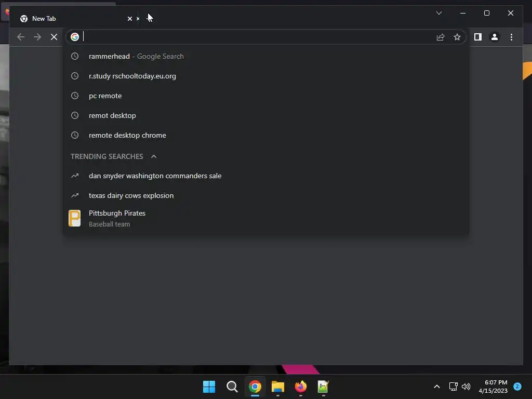The width and height of the screenshot is (532, 399).
Task: Select the remot desktop suggestion
Action: (266, 115)
